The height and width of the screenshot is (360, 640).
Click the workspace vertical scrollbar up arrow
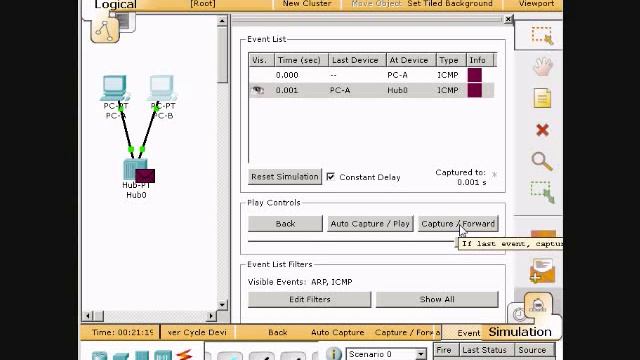click(222, 20)
